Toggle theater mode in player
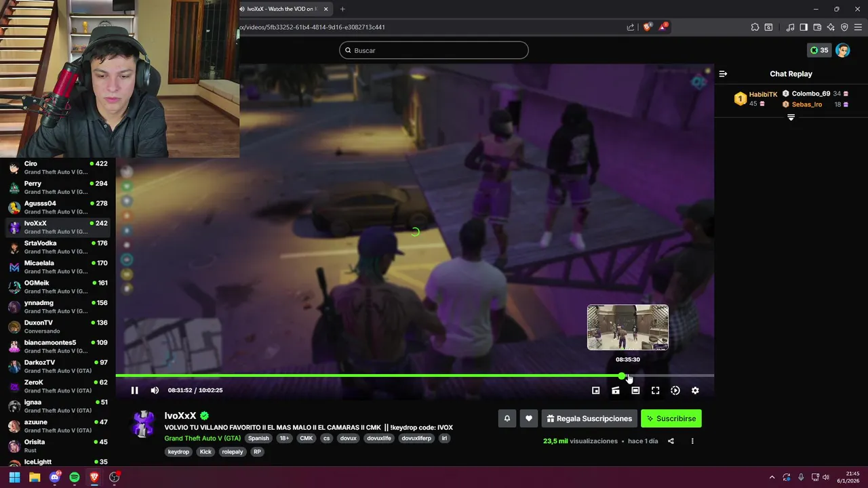 (635, 390)
